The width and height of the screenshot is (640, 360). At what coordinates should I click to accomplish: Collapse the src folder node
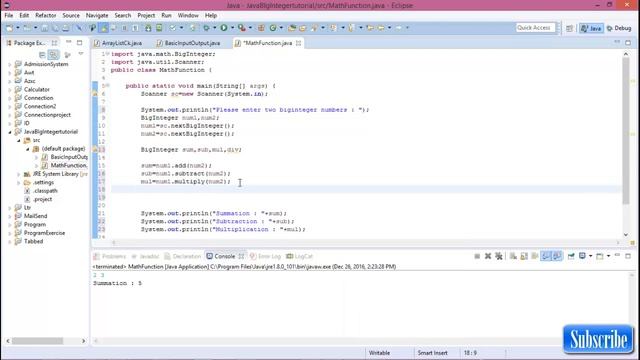tap(19, 140)
